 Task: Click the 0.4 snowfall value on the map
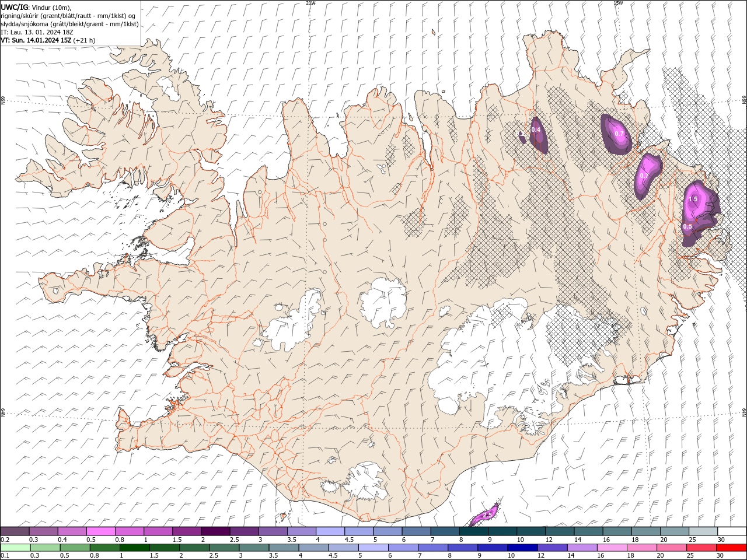pyautogui.click(x=536, y=129)
